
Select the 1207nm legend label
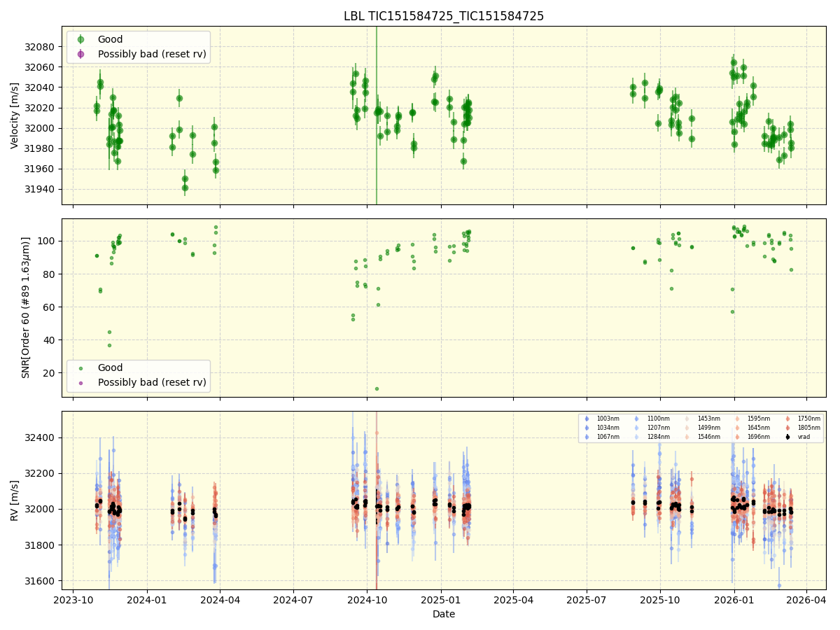(x=659, y=428)
